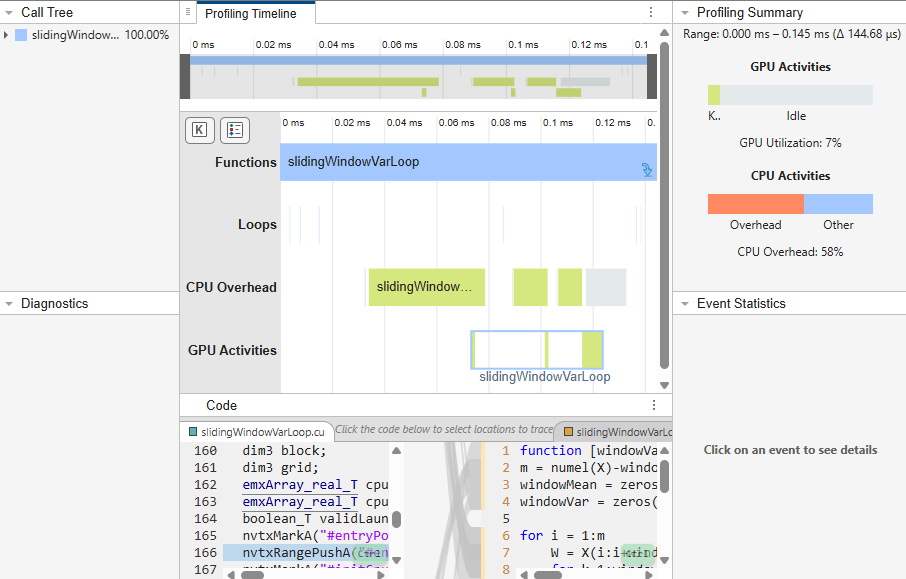Image resolution: width=906 pixels, height=579 pixels.
Task: Click emxArray_real_T link on line 162
Action: coord(300,485)
